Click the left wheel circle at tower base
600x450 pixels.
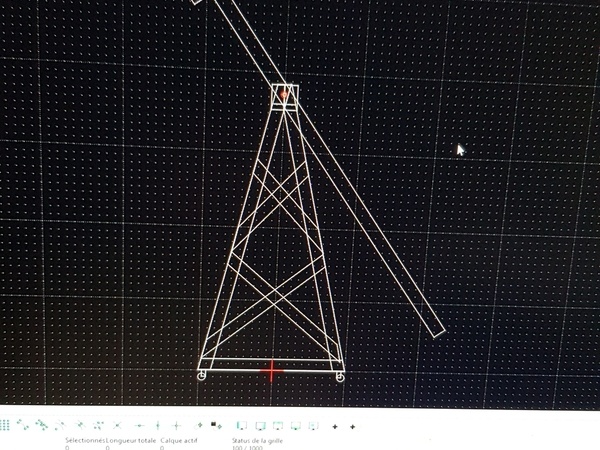point(201,376)
